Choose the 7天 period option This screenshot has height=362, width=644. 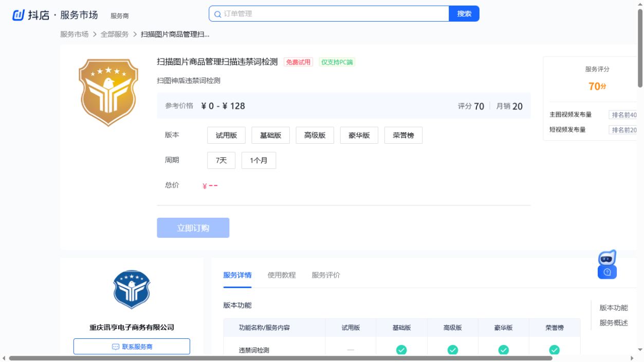pyautogui.click(x=221, y=160)
